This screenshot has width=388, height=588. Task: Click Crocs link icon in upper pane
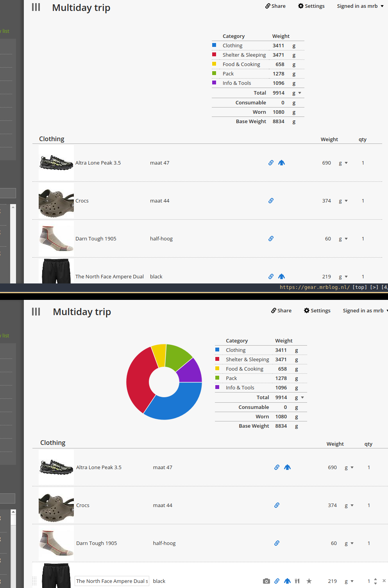point(271,201)
